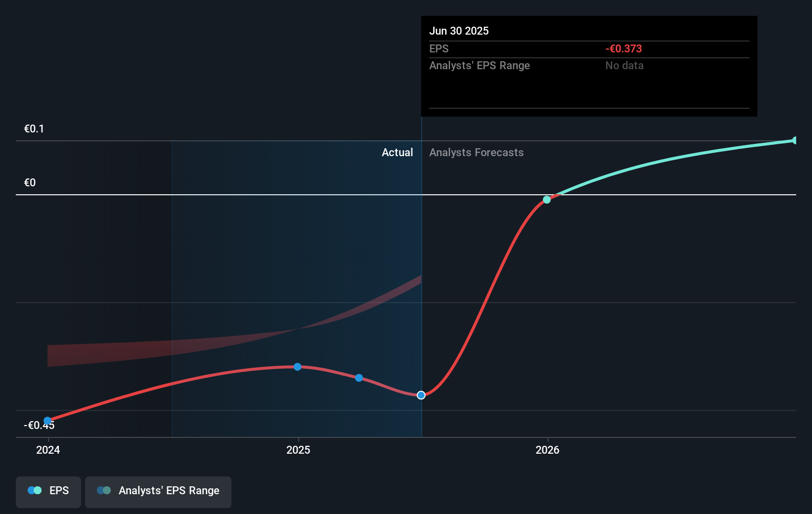Select the 2026 forecast EPS point near €0

click(546, 200)
